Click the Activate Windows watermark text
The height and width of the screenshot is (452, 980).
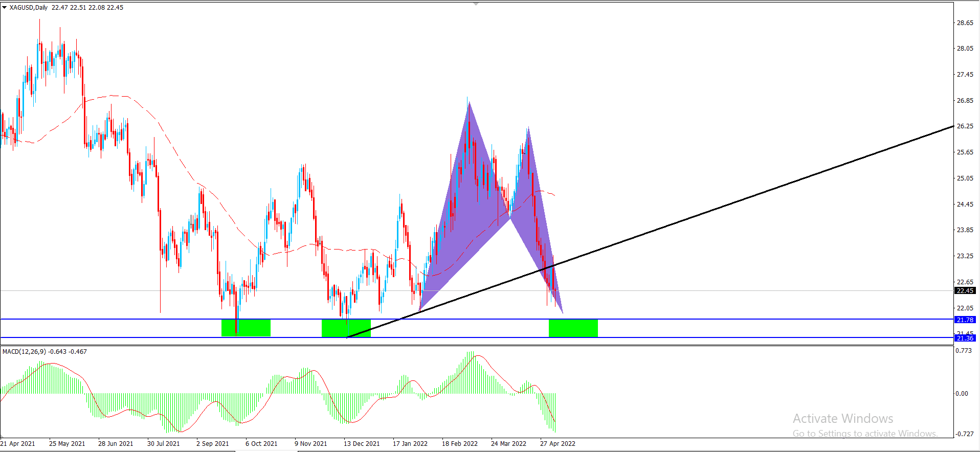coord(843,419)
